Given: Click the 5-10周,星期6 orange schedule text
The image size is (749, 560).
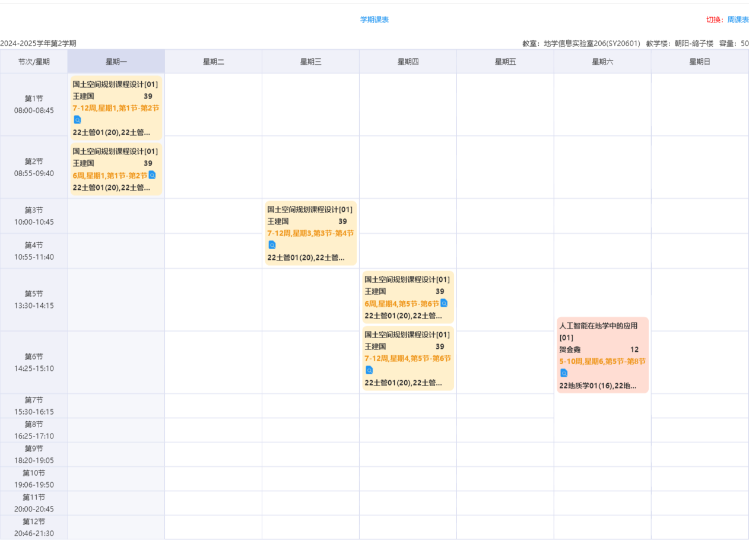Looking at the screenshot, I should (602, 361).
